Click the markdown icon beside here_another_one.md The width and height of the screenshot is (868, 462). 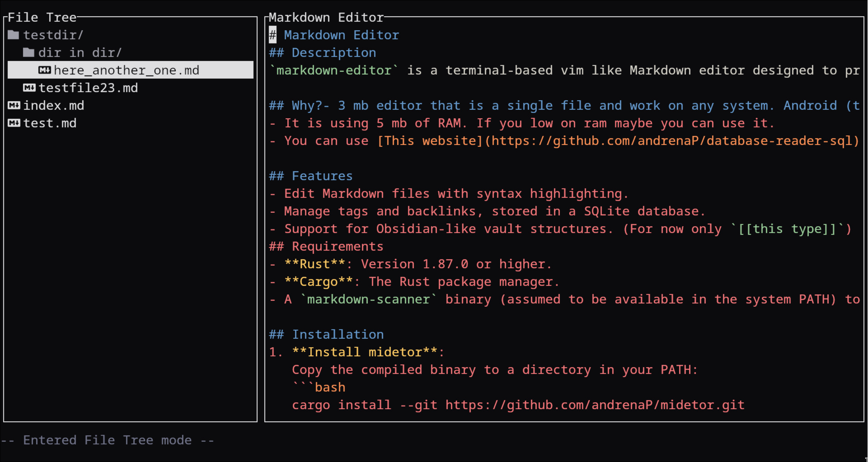44,70
